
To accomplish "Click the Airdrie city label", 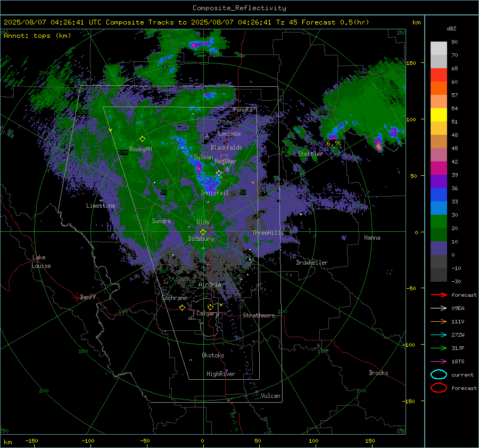I will coord(210,284).
